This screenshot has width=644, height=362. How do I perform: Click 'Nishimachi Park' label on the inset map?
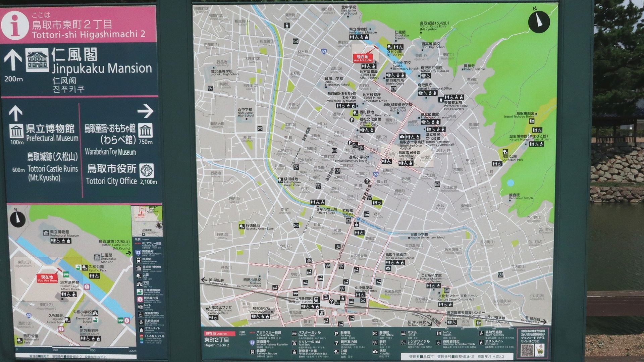pos(31,341)
